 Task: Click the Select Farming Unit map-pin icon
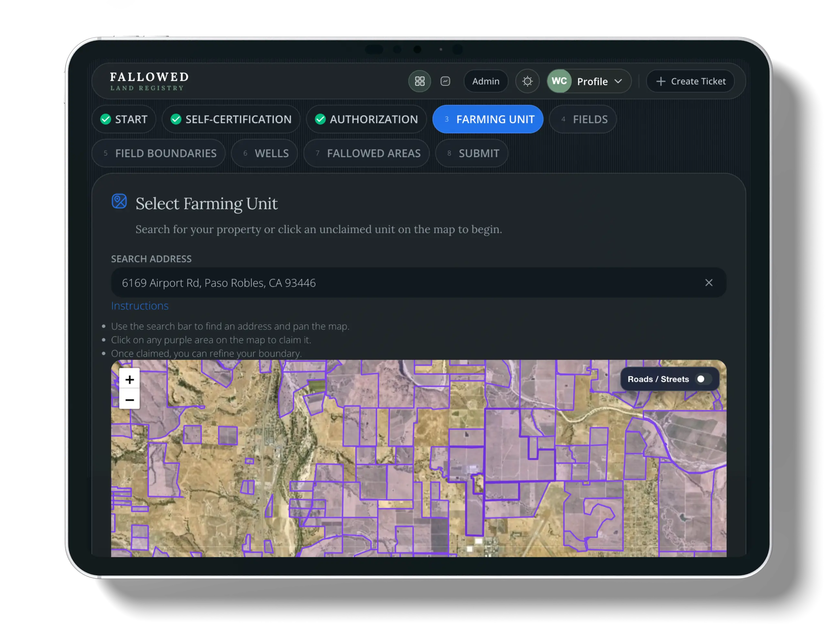(x=119, y=201)
